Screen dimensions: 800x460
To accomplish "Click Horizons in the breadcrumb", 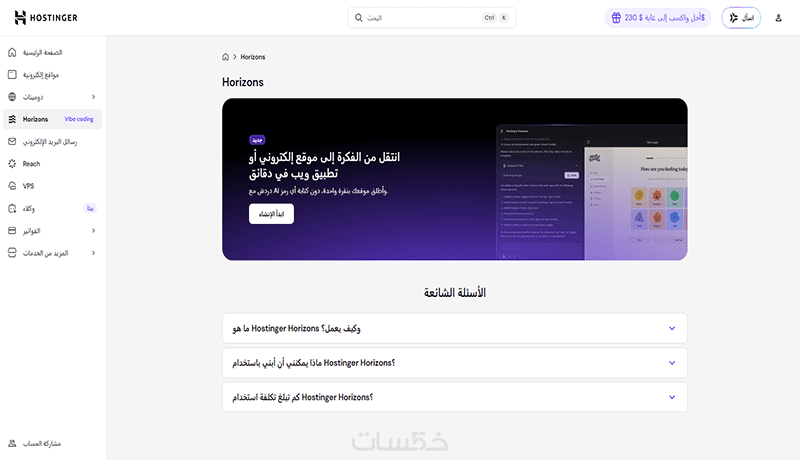I will (253, 57).
